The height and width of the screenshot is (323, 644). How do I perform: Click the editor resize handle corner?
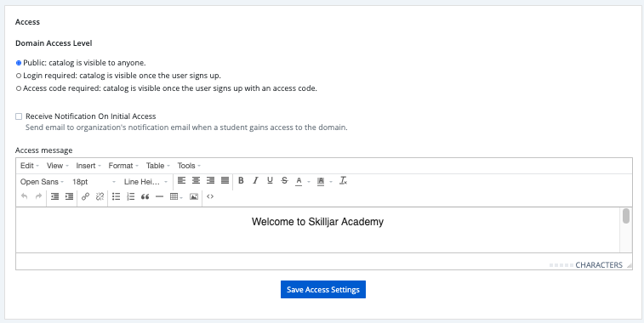click(x=629, y=266)
